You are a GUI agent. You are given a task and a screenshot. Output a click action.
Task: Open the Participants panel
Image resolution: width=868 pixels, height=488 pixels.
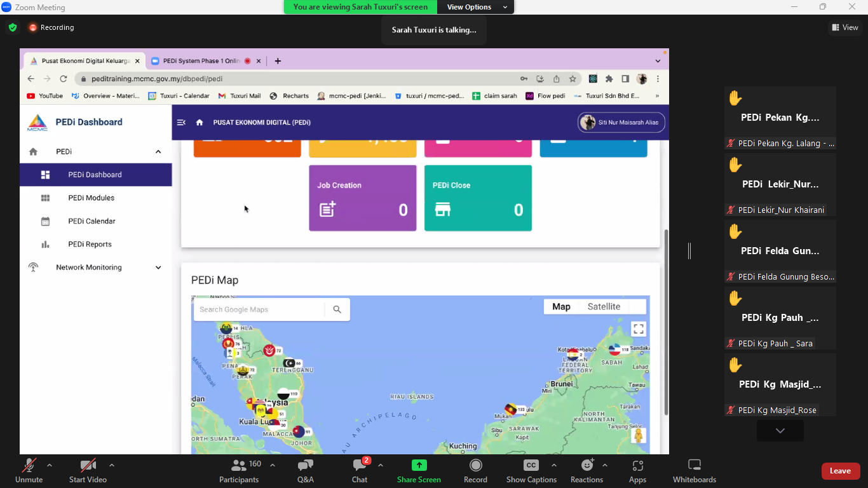239,471
